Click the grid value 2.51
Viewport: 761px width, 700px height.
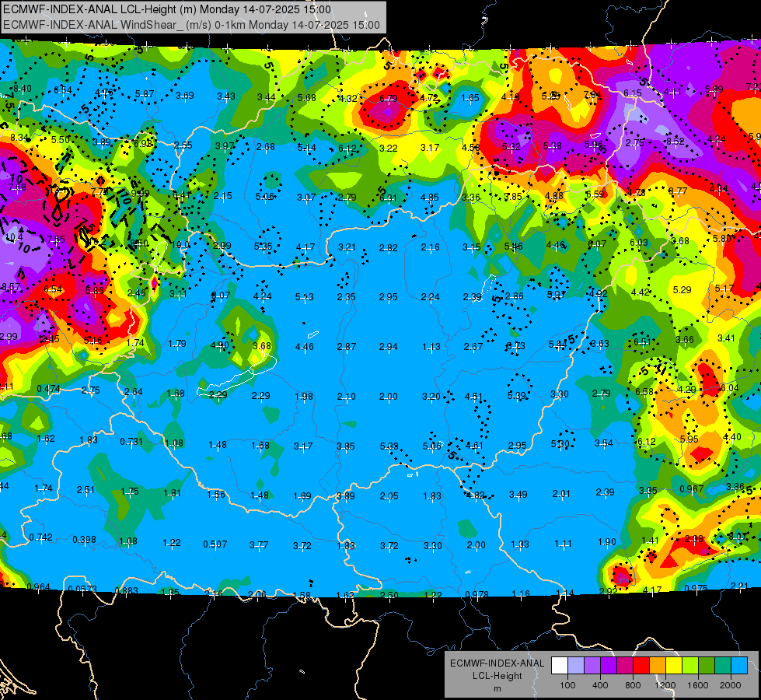click(x=86, y=490)
